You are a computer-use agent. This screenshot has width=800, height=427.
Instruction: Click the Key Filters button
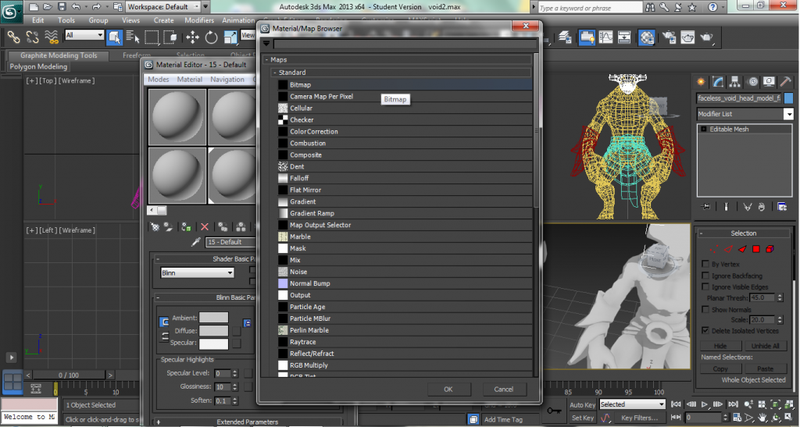(639, 418)
